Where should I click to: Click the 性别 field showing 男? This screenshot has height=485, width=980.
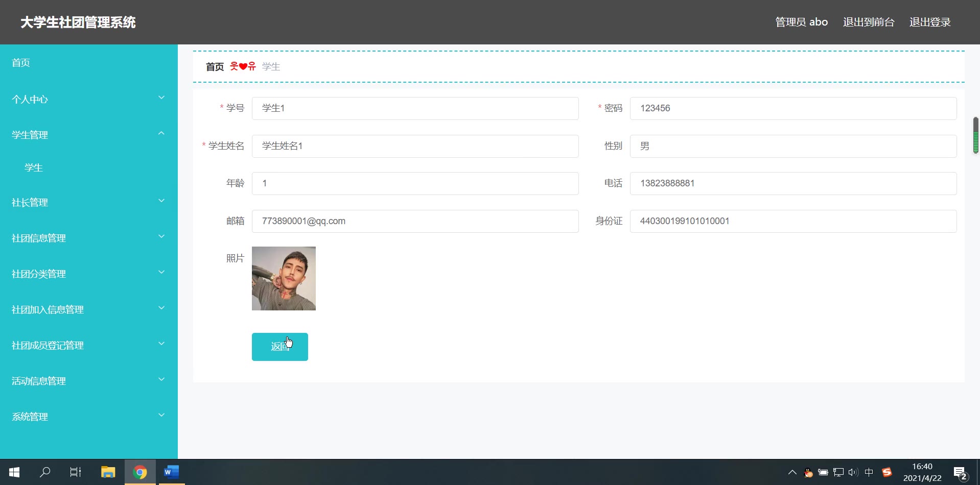(x=794, y=146)
